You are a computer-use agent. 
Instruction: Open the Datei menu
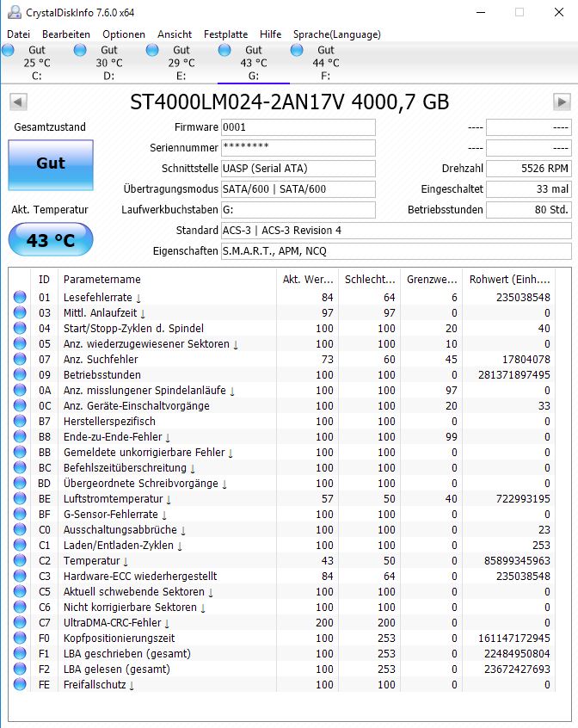(19, 34)
